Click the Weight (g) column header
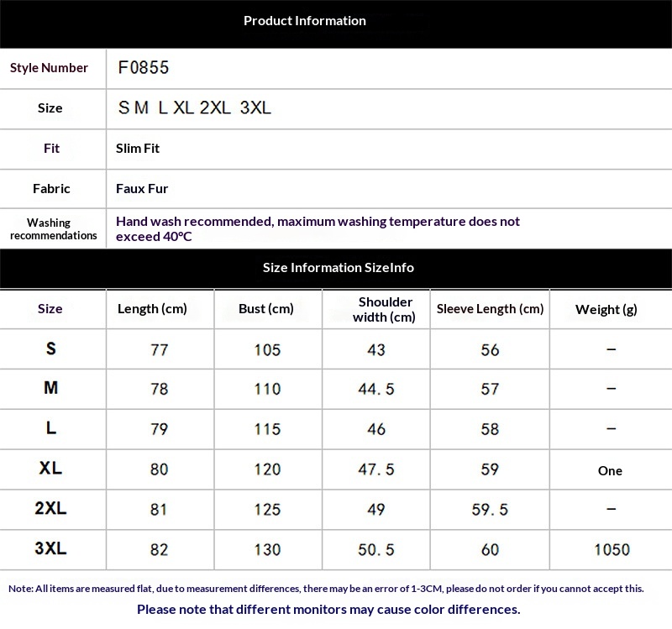 606,309
